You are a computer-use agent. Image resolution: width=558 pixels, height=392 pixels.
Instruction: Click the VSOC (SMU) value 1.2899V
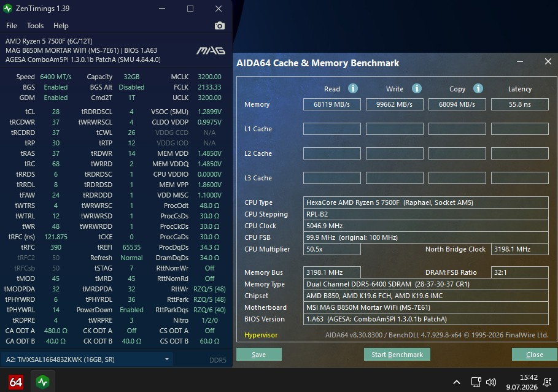coord(209,112)
